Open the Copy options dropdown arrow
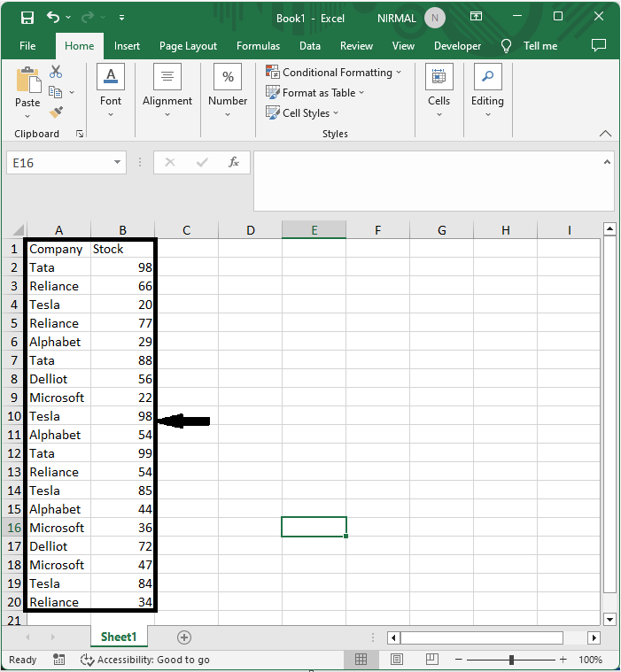The width and height of the screenshot is (621, 672). (72, 92)
